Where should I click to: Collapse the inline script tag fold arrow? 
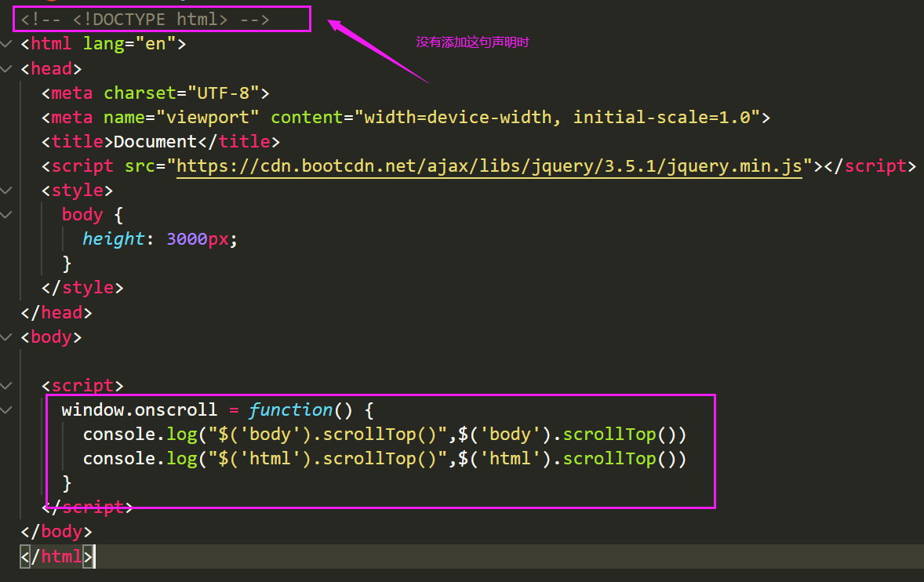click(x=6, y=385)
